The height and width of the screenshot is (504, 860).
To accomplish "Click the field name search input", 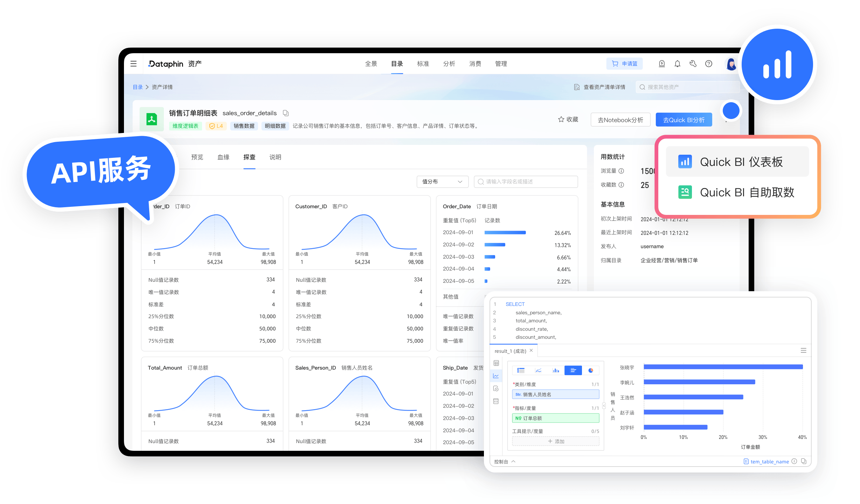I will (526, 182).
